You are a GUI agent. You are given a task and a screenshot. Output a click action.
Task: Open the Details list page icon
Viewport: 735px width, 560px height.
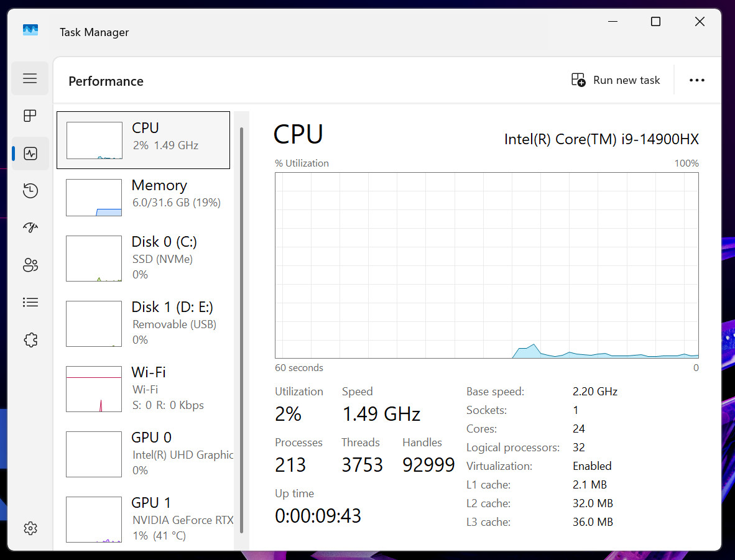(x=30, y=302)
